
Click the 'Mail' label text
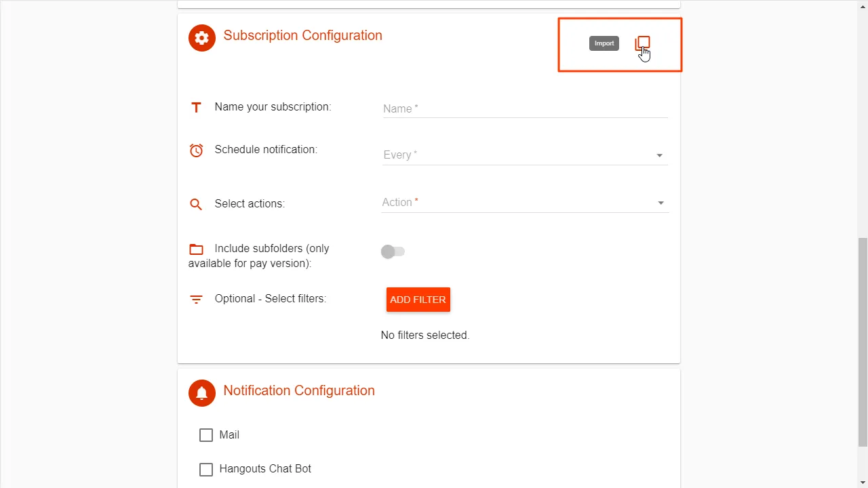229,435
